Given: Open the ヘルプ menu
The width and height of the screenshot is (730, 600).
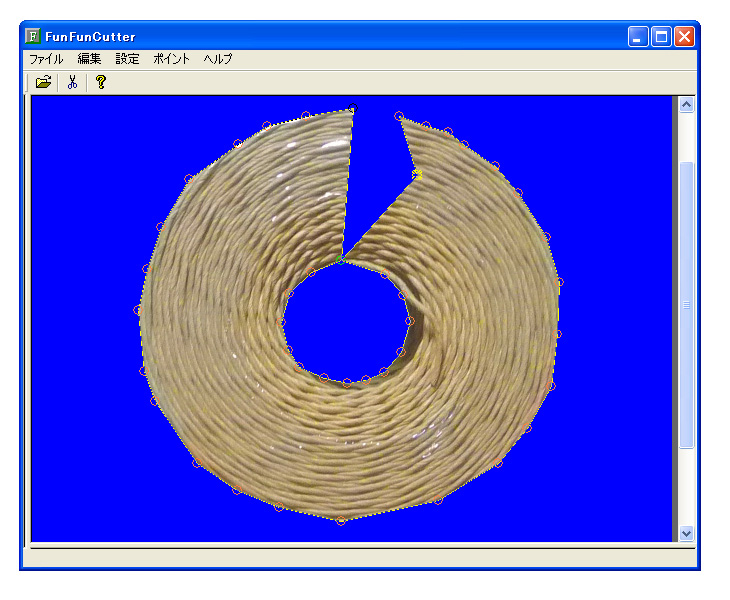Looking at the screenshot, I should [x=217, y=59].
